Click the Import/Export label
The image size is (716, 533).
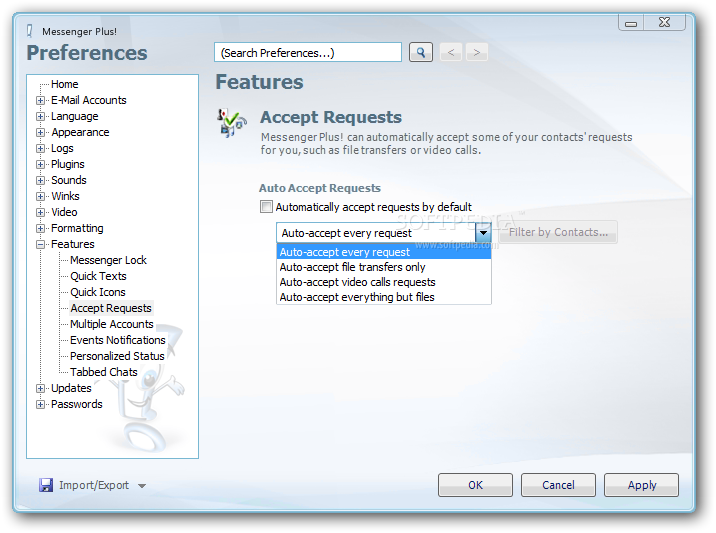coord(94,485)
